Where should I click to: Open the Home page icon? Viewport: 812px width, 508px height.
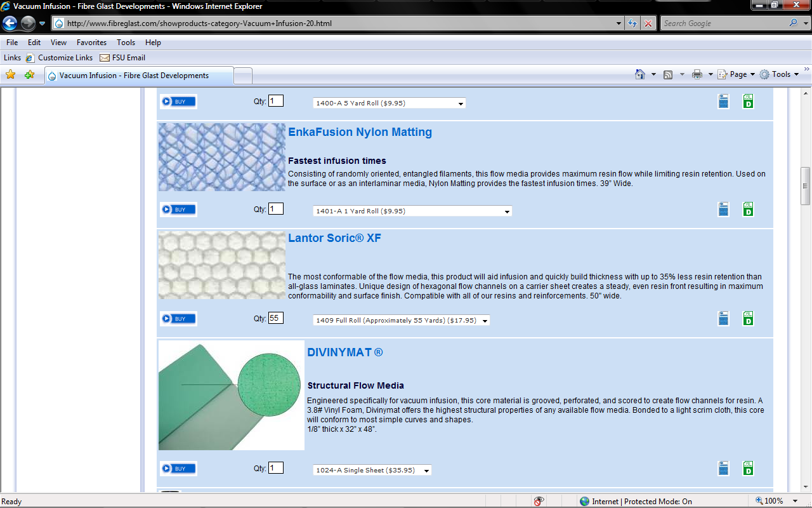640,74
